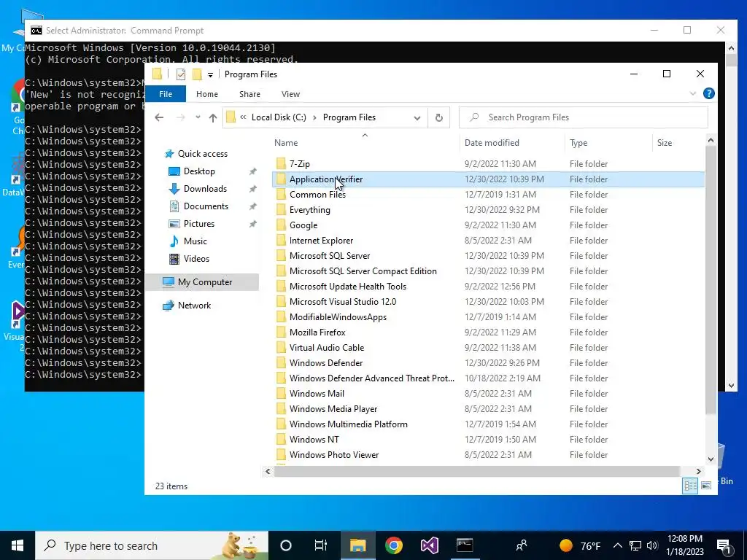Click Local Disk (C:) breadcrumb
Screen dimensions: 747x560
pos(279,117)
